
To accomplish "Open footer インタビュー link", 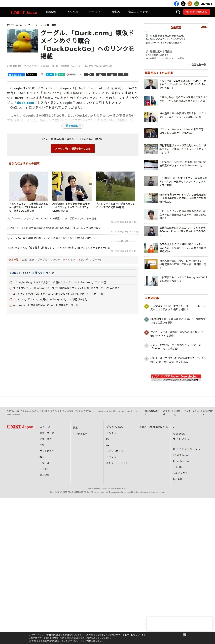I will click(x=80, y=434).
